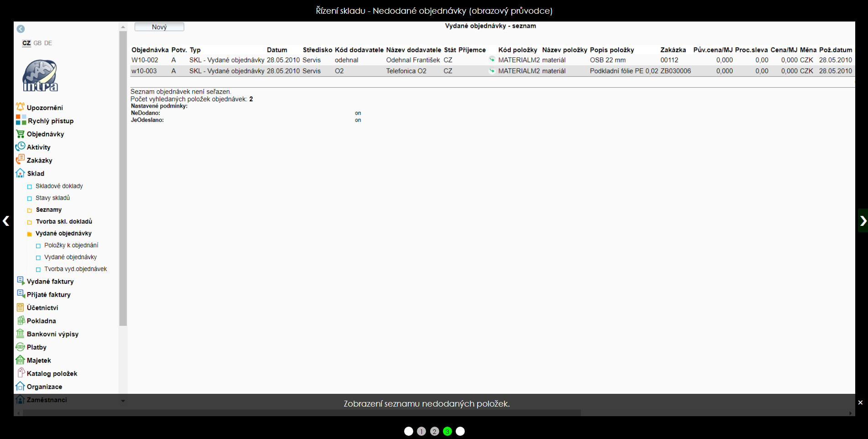This screenshot has height=439, width=868.
Task: Click the Objednávky shopping cart icon
Action: (x=20, y=134)
